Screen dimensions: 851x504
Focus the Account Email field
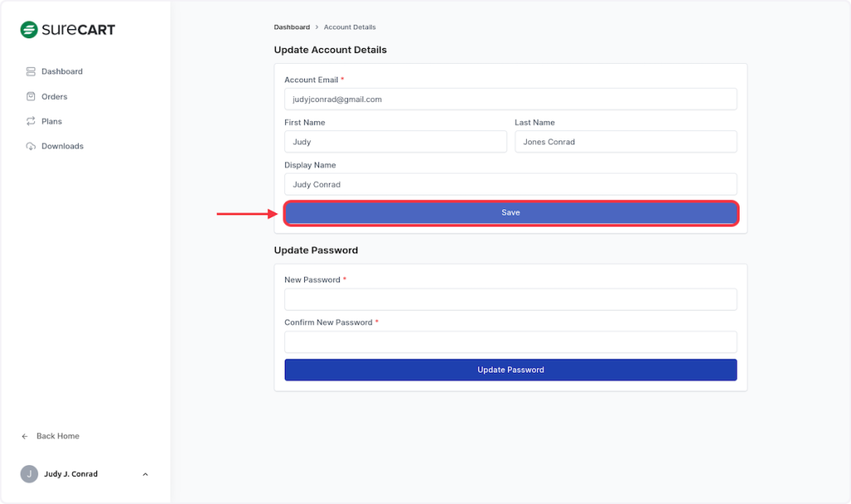[x=510, y=99]
